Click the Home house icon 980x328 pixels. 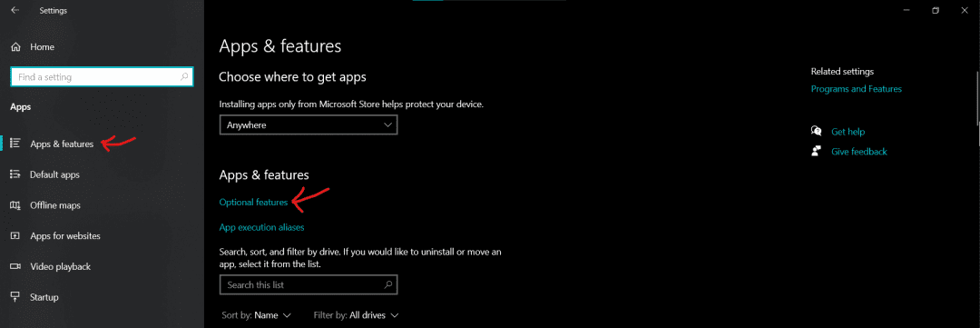[16, 47]
